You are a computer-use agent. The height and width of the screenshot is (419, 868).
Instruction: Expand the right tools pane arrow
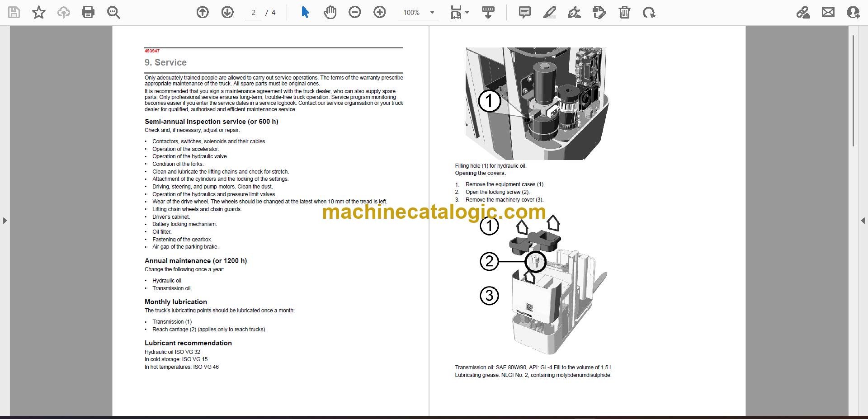pyautogui.click(x=863, y=221)
